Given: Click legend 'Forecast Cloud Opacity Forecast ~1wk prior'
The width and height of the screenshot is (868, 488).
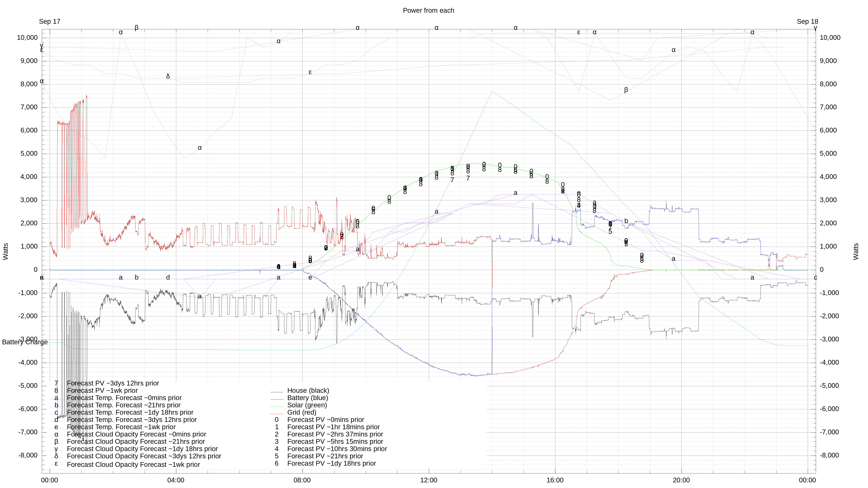Looking at the screenshot, I should pos(133,464).
